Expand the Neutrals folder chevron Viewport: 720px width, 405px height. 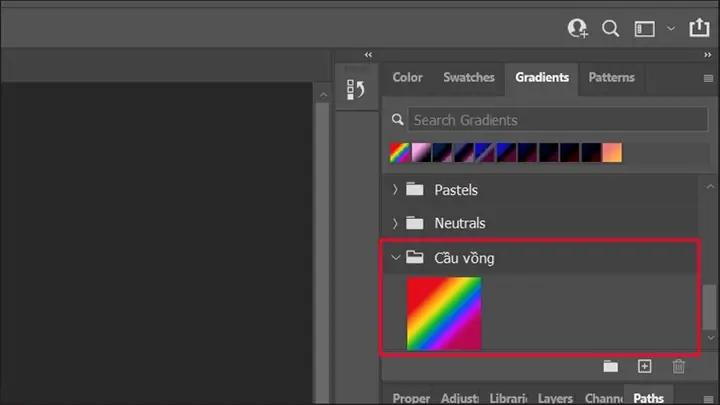pos(395,223)
